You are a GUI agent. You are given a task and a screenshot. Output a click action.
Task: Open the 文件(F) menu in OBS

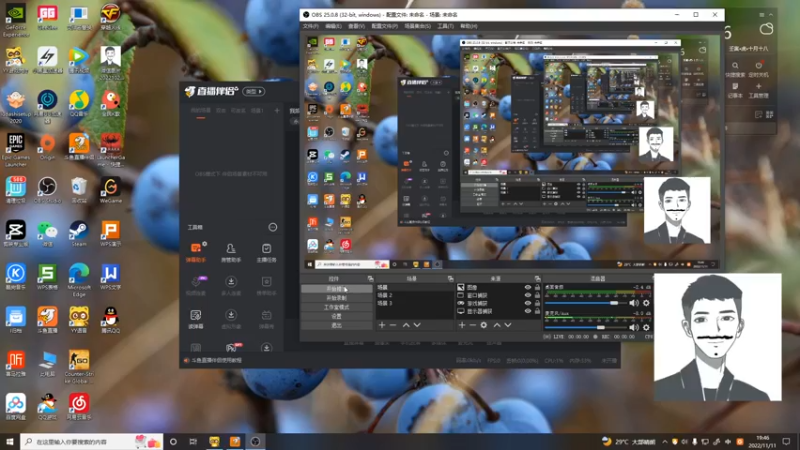click(310, 26)
